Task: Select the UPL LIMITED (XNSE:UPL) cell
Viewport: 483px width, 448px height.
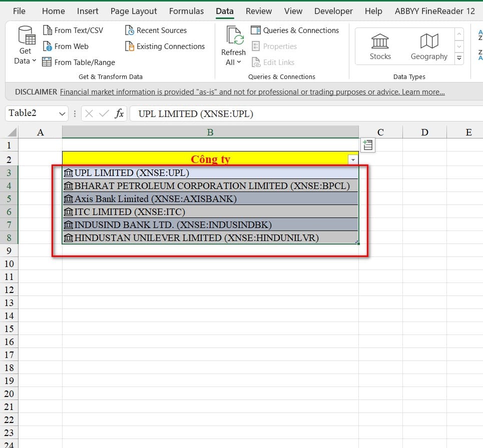Action: pyautogui.click(x=210, y=172)
